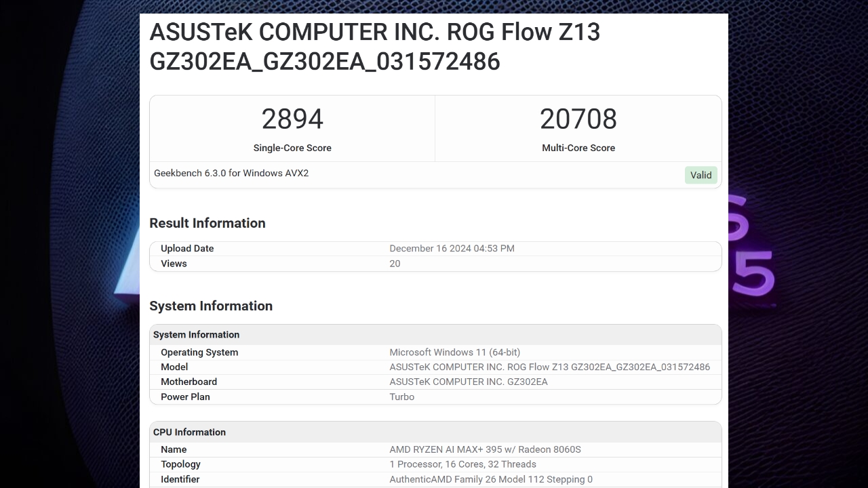Click the Identifier row label

click(x=180, y=479)
